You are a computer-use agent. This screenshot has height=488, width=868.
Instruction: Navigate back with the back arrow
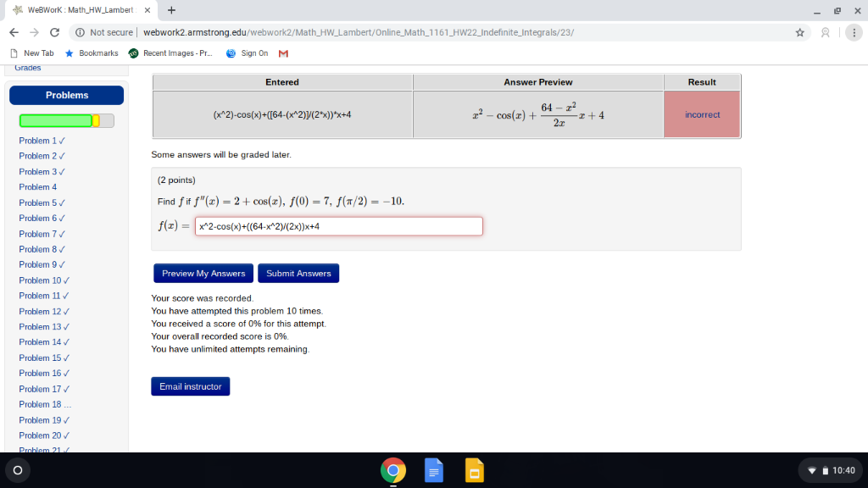(13, 32)
